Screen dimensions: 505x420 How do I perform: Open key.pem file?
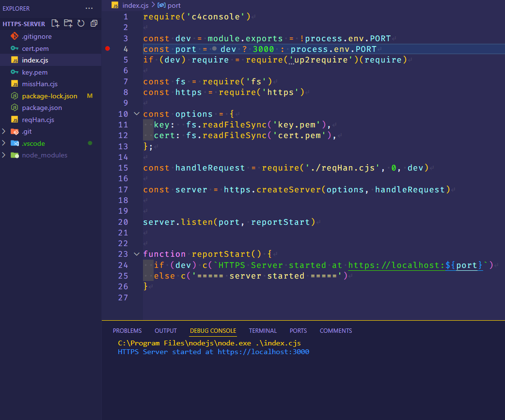(50, 72)
